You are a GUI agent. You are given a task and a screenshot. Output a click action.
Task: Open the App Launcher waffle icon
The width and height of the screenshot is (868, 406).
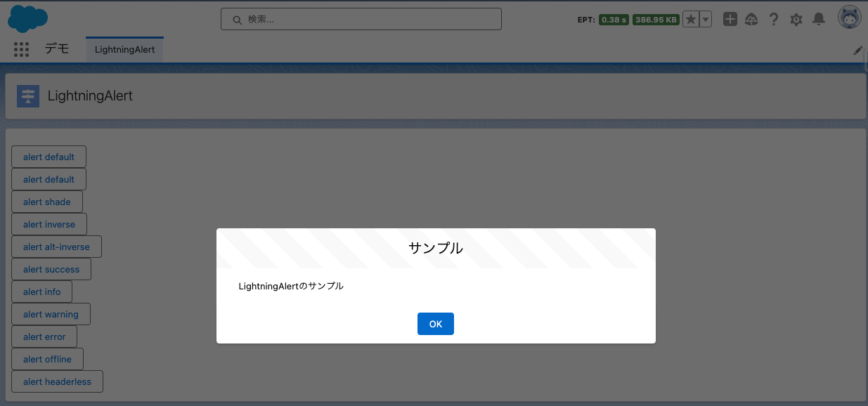click(x=21, y=49)
